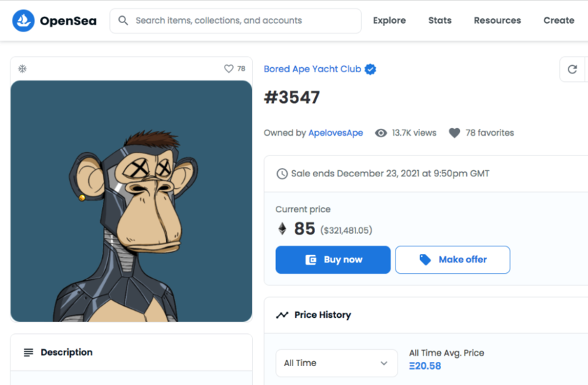This screenshot has width=588, height=385.
Task: Open the Stats menu
Action: 440,21
